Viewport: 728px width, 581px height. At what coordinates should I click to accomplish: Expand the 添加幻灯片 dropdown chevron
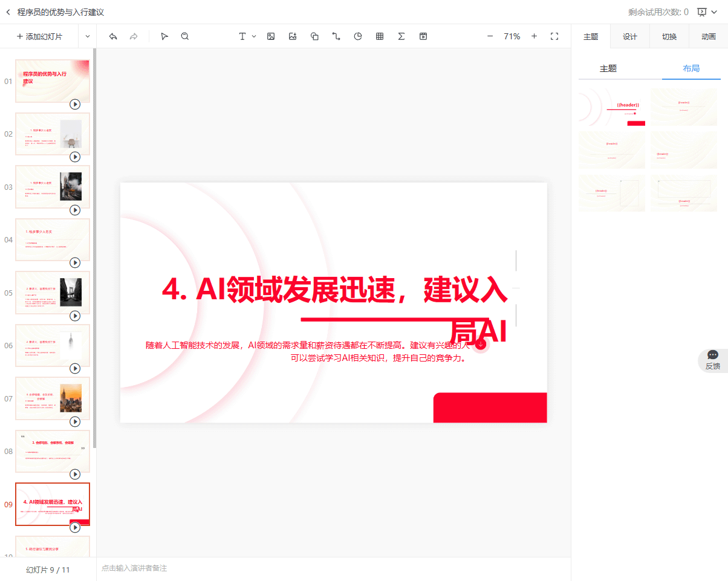pyautogui.click(x=87, y=36)
